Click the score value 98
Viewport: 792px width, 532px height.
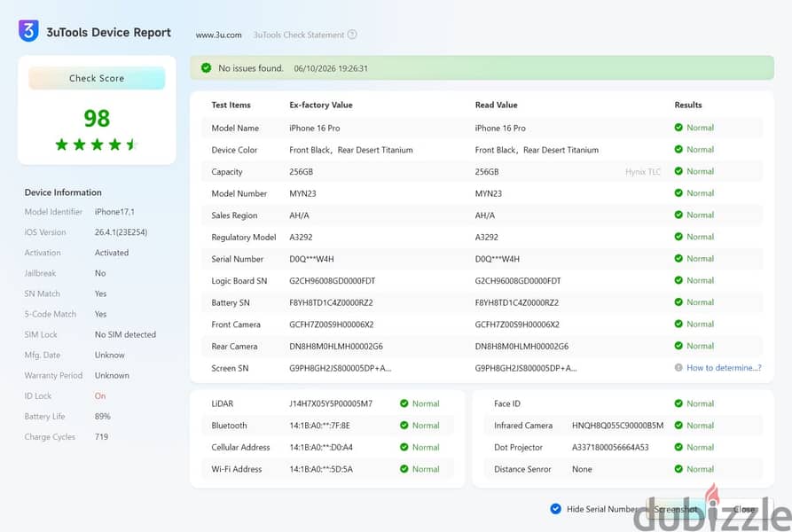pyautogui.click(x=97, y=118)
